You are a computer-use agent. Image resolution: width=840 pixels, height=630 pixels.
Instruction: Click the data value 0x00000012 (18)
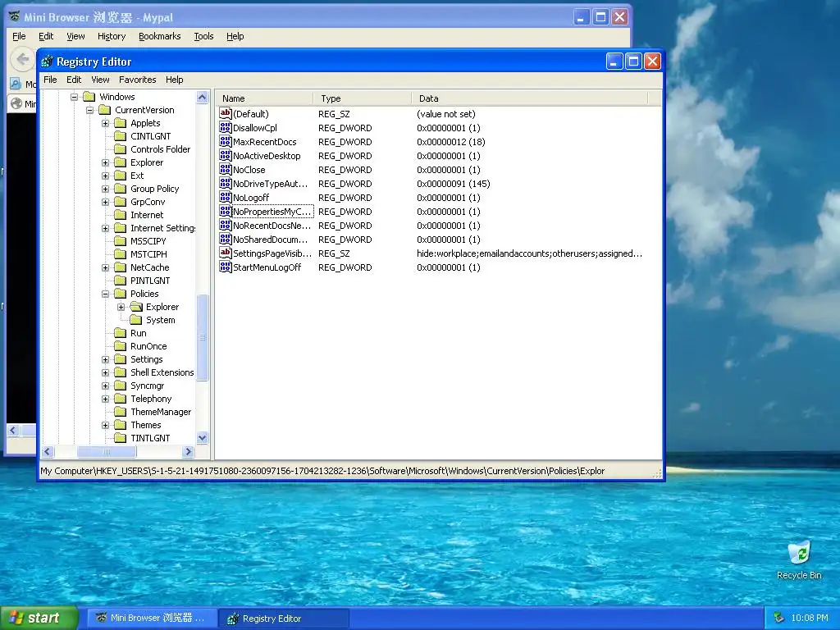pyautogui.click(x=451, y=141)
